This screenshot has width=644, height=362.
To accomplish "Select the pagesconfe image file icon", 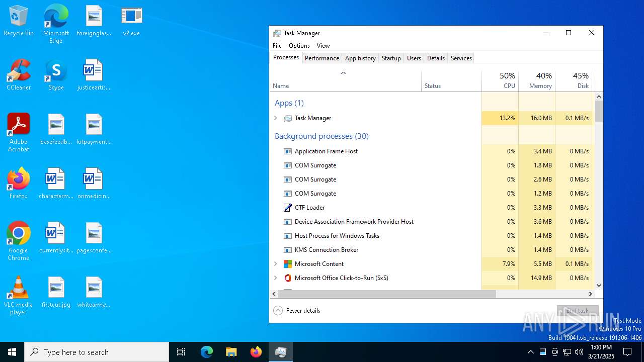I will coord(94,233).
